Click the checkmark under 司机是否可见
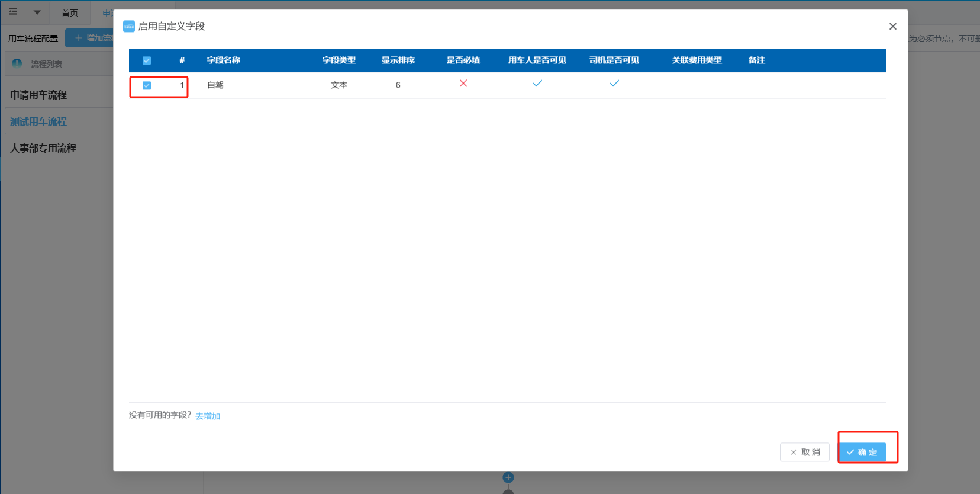 point(614,84)
